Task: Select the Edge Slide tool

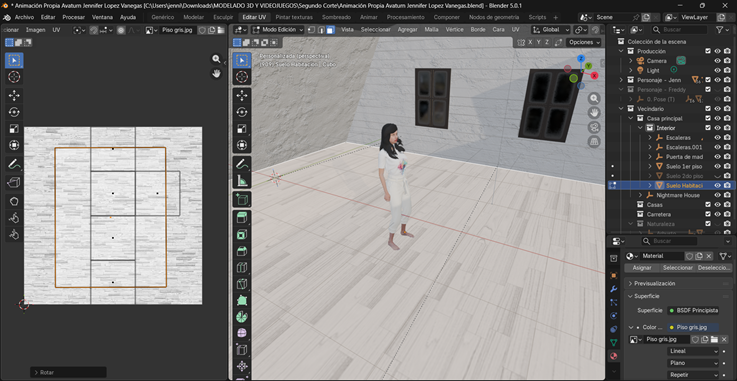Action: pyautogui.click(x=242, y=350)
